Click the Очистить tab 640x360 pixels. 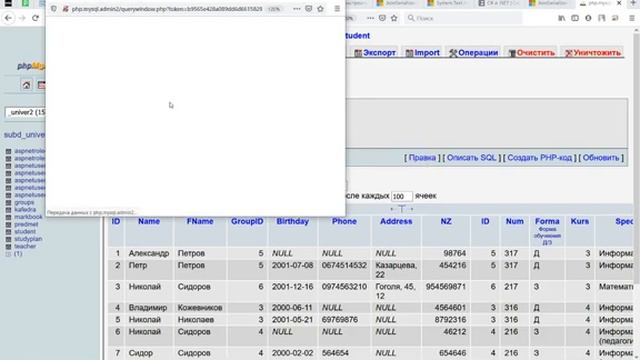coord(532,53)
